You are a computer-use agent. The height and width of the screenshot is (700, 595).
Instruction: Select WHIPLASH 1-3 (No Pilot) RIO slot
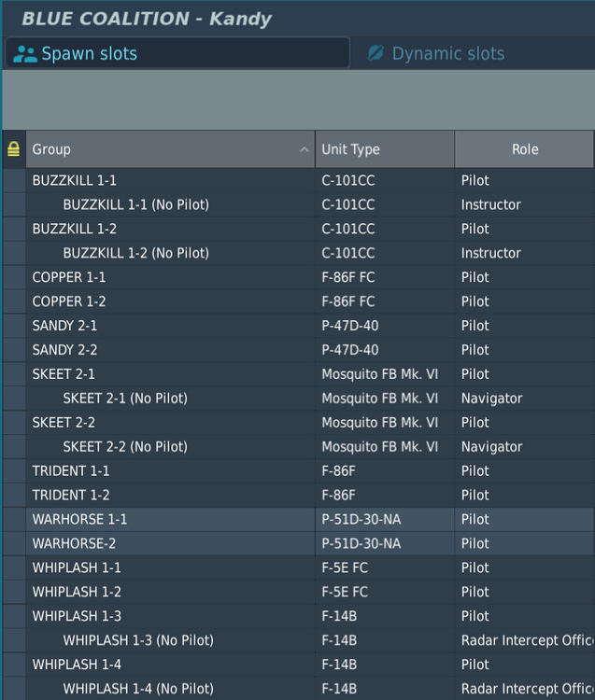[x=138, y=640]
